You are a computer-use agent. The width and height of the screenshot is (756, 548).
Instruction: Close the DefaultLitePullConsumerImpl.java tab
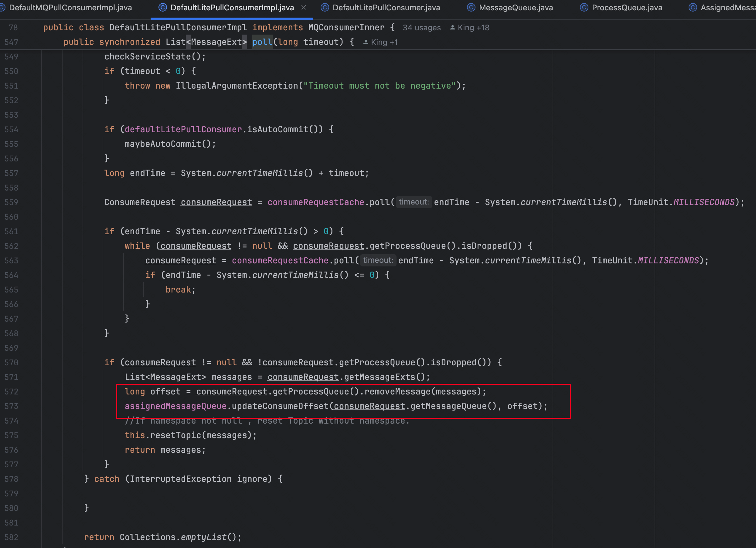(x=303, y=7)
